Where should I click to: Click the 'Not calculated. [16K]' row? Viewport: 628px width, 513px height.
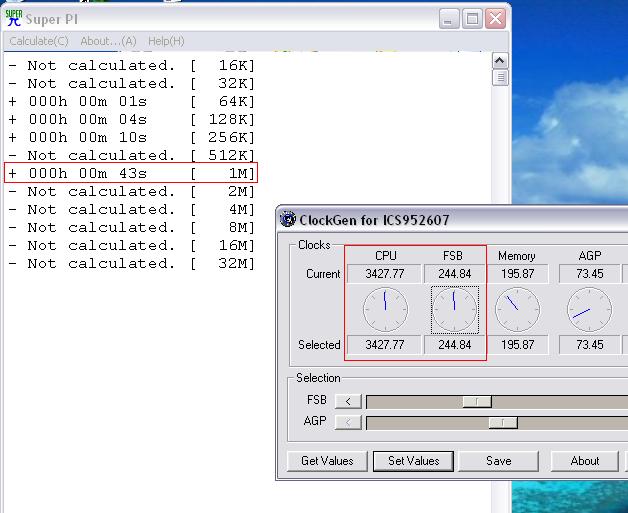pos(131,65)
